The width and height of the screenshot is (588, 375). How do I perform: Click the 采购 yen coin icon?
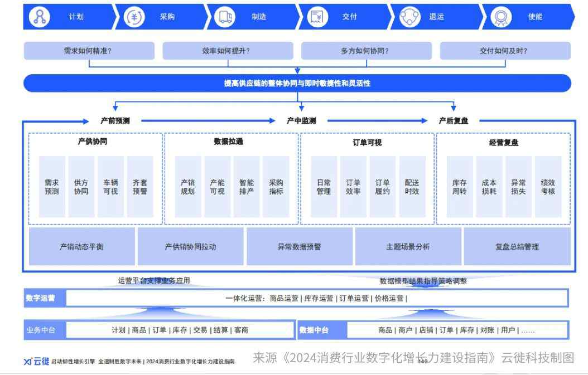tap(134, 17)
